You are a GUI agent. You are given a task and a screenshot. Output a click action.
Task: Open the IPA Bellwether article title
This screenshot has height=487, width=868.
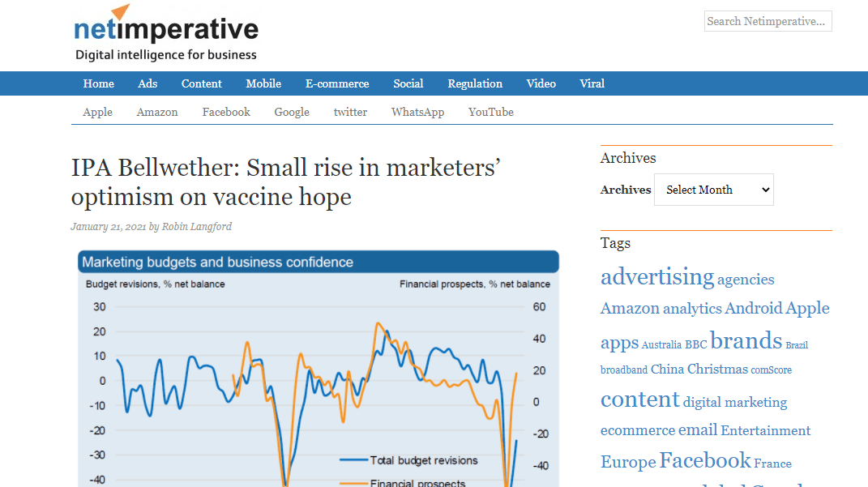tap(285, 182)
